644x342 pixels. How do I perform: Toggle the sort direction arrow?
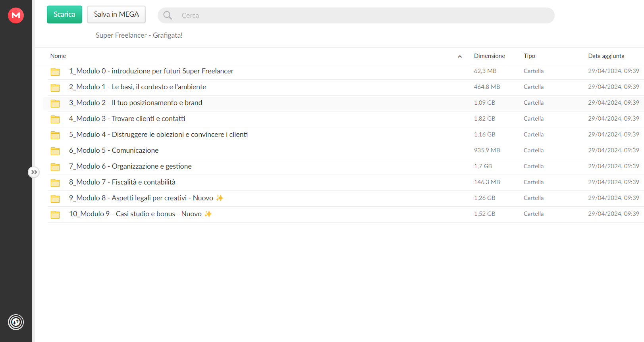(460, 56)
